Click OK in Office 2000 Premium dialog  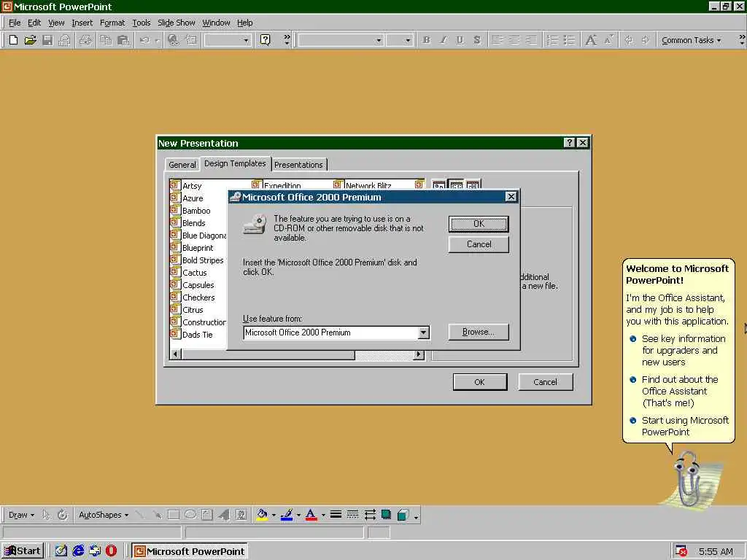[479, 224]
